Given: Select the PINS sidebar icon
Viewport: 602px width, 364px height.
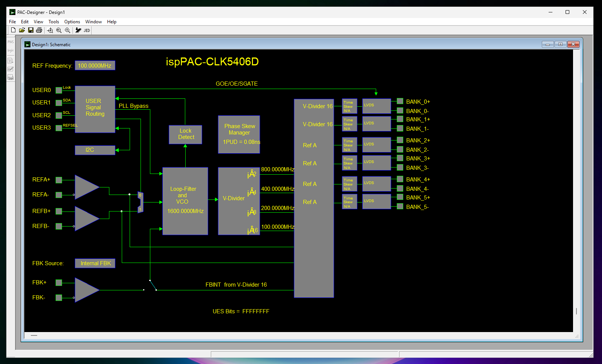Looking at the screenshot, I should 11,42.
